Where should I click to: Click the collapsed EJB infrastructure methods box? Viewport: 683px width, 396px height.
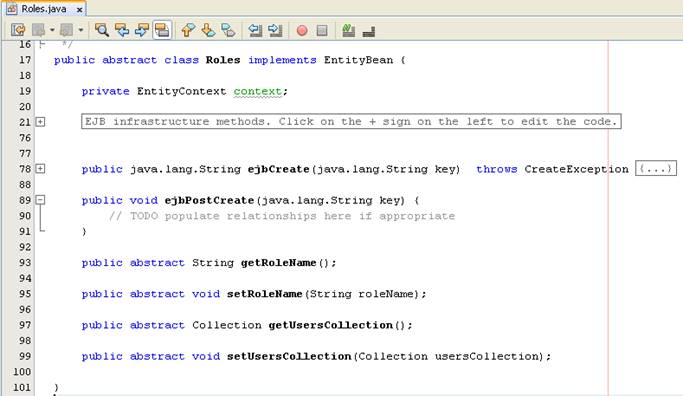(351, 122)
